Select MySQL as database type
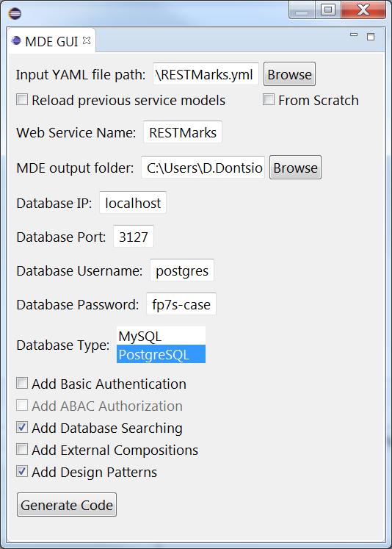This screenshot has height=549, width=392. (161, 336)
